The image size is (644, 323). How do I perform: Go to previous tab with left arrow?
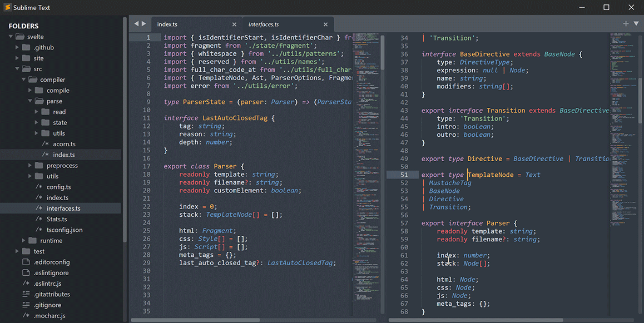[137, 24]
